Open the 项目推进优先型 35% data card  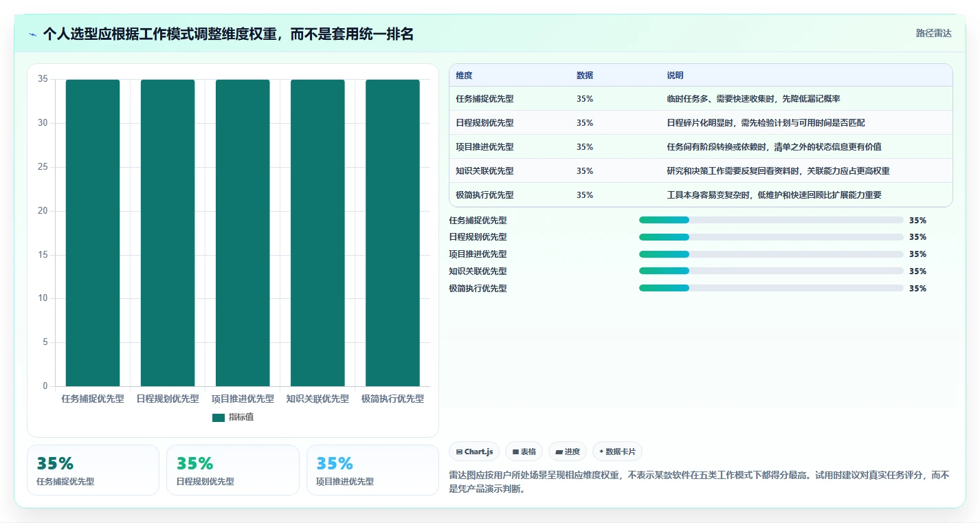tap(372, 470)
